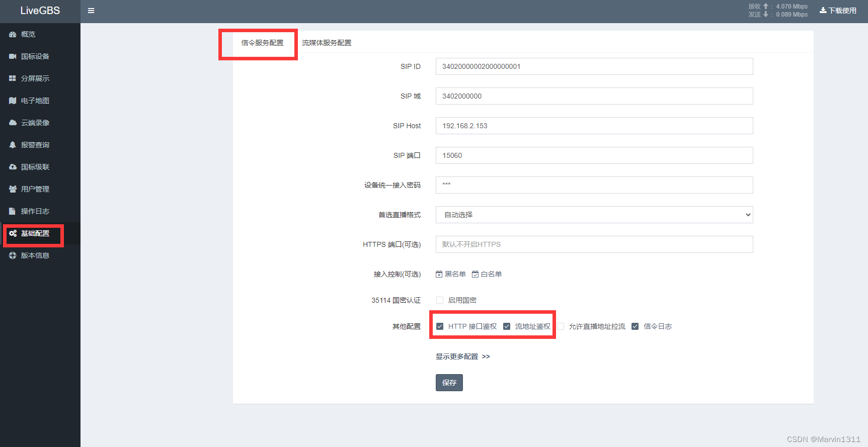The image size is (868, 447).
Task: Uncheck 信令日志 checkbox
Action: point(635,326)
